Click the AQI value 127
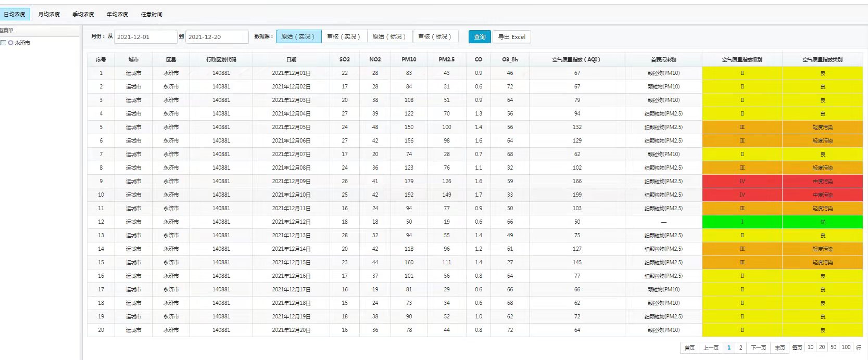 [577, 249]
